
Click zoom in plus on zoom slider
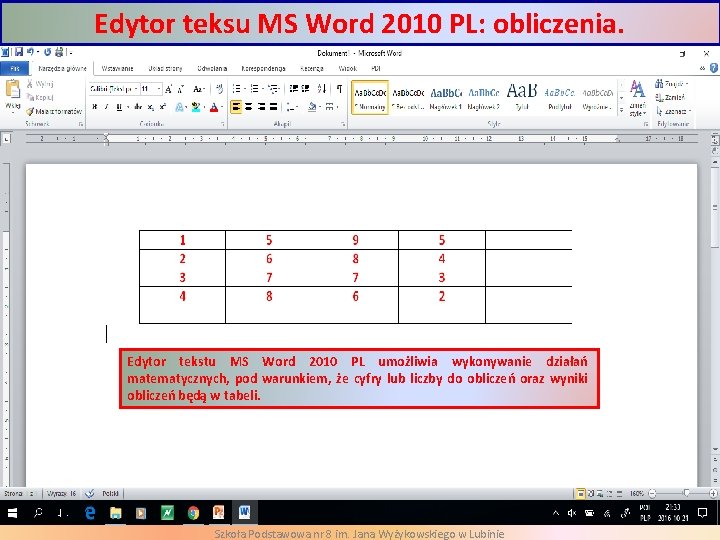(x=713, y=494)
